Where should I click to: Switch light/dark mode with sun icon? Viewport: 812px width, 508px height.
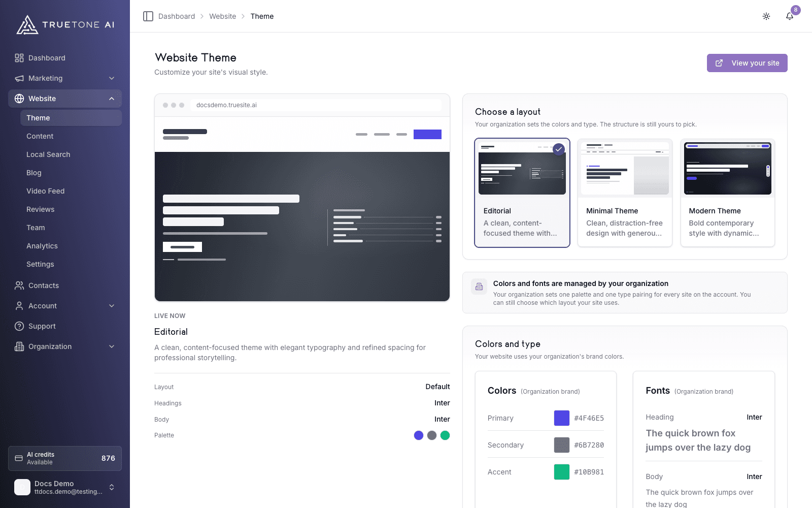tap(766, 16)
